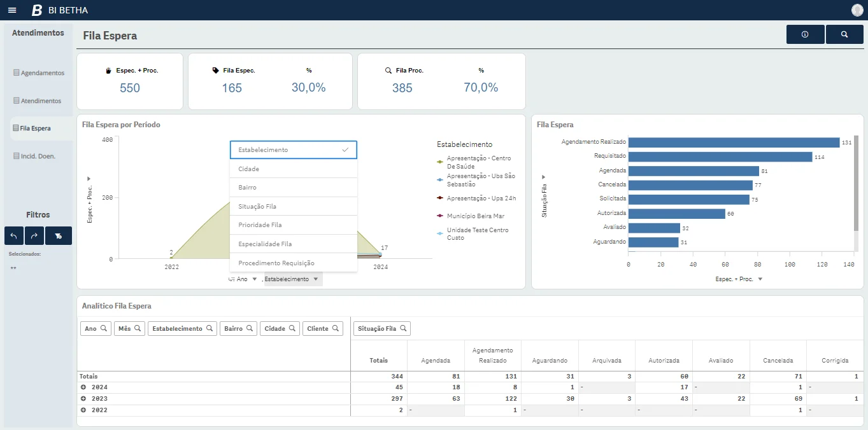Click the Cancelada bar in the chart
868x430 pixels.
coord(690,185)
